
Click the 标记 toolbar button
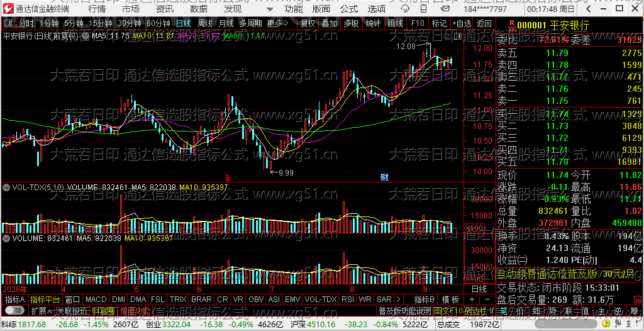pyautogui.click(x=439, y=24)
